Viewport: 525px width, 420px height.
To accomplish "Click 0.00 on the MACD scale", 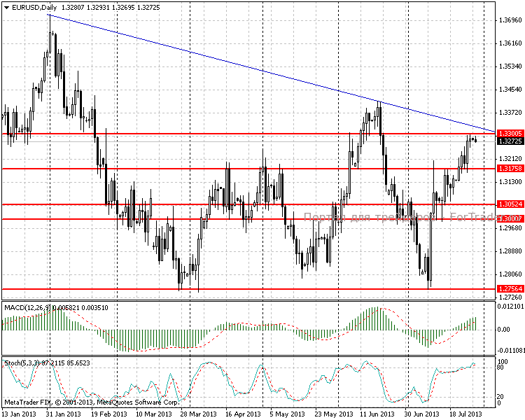I will (x=503, y=330).
